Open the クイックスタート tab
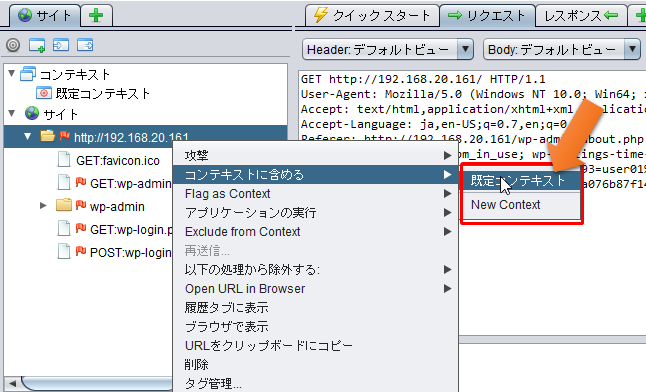This screenshot has width=646, height=392. pos(372,16)
